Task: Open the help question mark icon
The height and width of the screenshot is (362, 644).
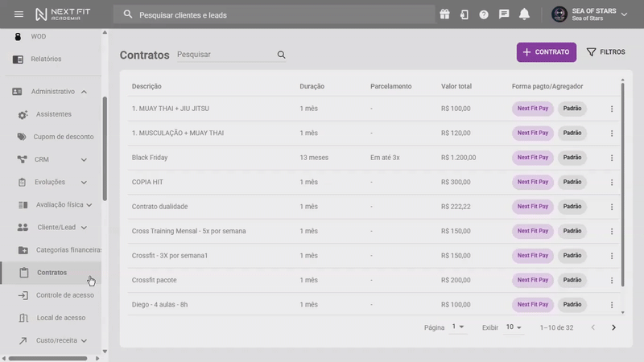Action: pos(484,14)
